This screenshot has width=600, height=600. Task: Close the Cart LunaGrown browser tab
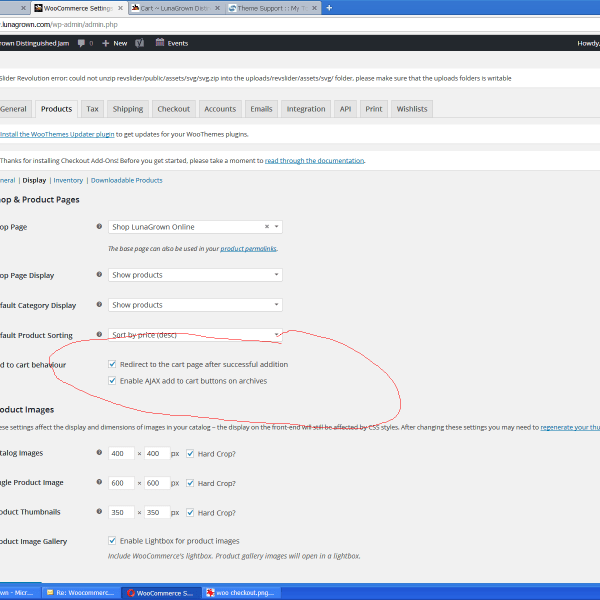217,8
